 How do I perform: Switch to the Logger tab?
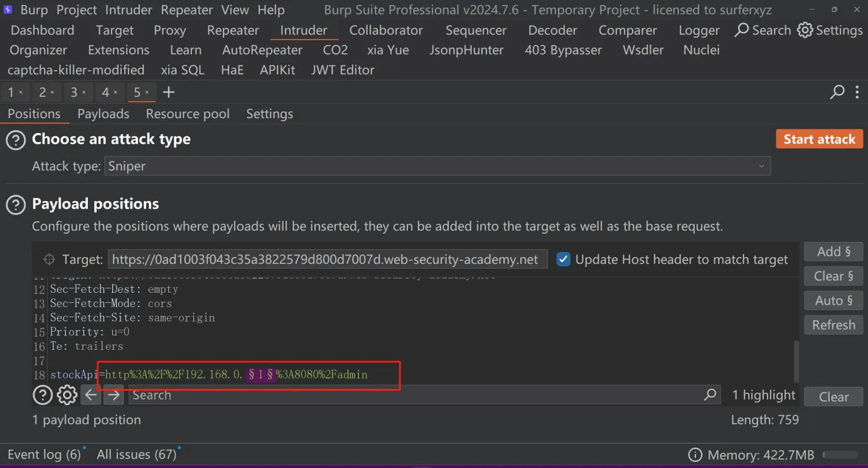(x=699, y=30)
